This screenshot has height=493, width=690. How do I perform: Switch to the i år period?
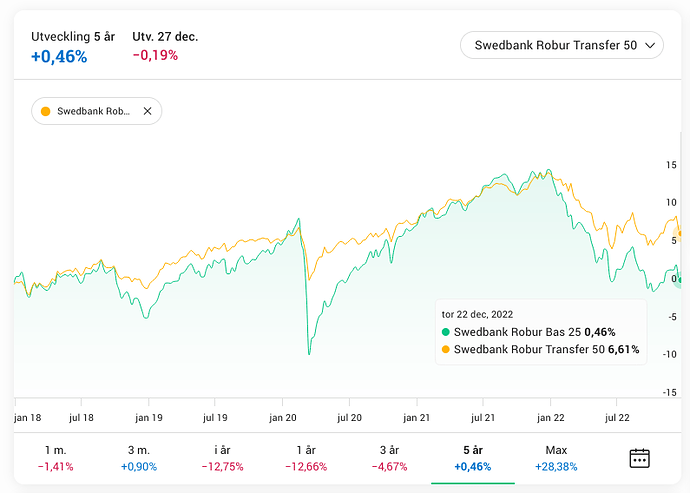click(222, 458)
